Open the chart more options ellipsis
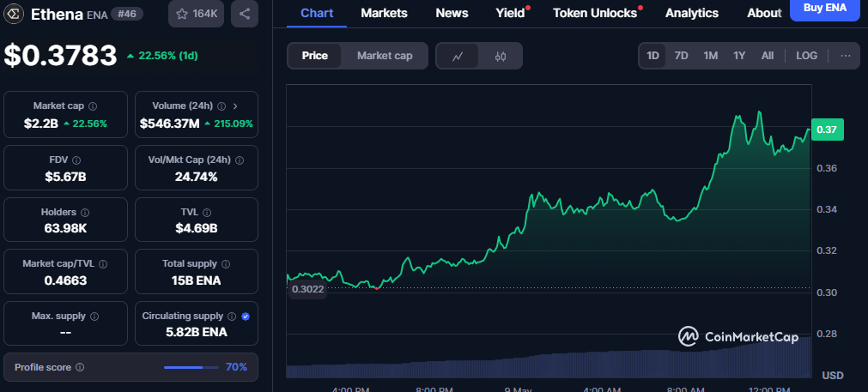 pos(846,55)
